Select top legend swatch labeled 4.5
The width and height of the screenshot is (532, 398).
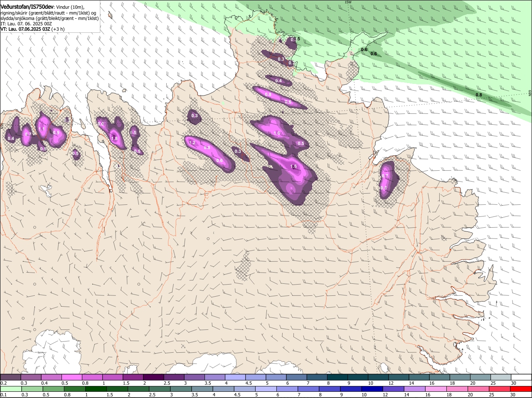click(256, 377)
